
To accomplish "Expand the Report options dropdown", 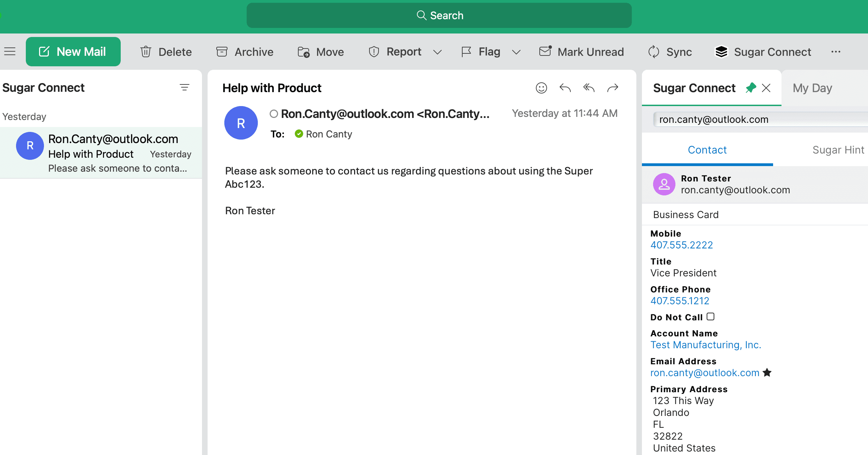I will 438,52.
